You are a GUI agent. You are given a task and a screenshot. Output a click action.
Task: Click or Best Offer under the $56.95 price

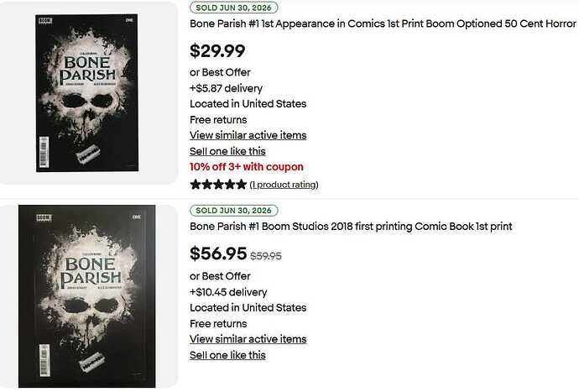click(x=220, y=276)
